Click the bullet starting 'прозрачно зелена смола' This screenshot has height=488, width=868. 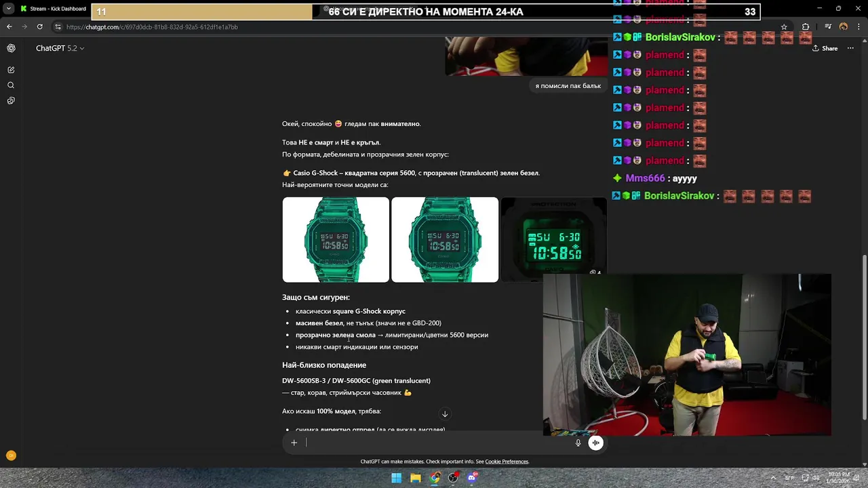[392, 335]
